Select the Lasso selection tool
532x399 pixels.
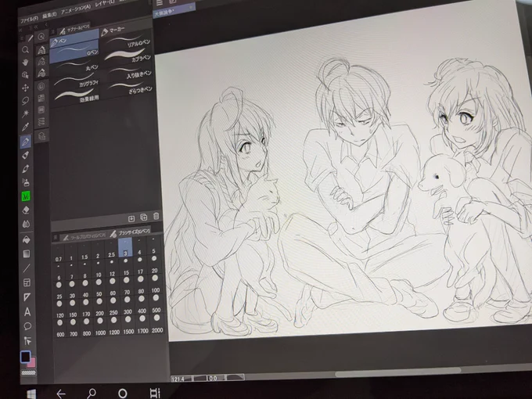(x=26, y=101)
